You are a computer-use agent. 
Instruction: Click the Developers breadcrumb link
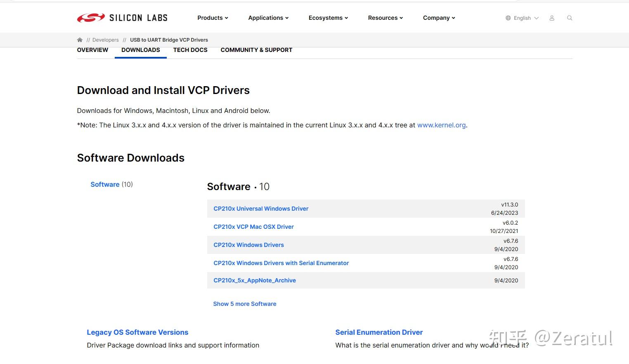click(x=105, y=40)
